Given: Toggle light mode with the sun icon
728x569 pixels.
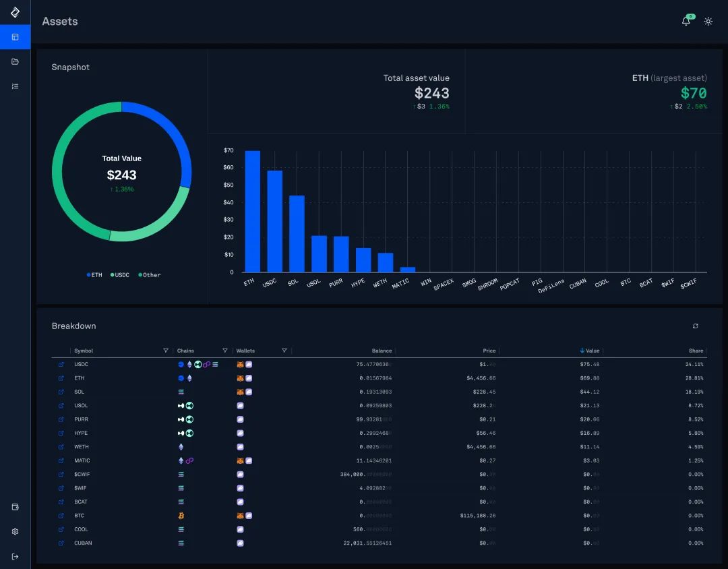Looking at the screenshot, I should 708,21.
